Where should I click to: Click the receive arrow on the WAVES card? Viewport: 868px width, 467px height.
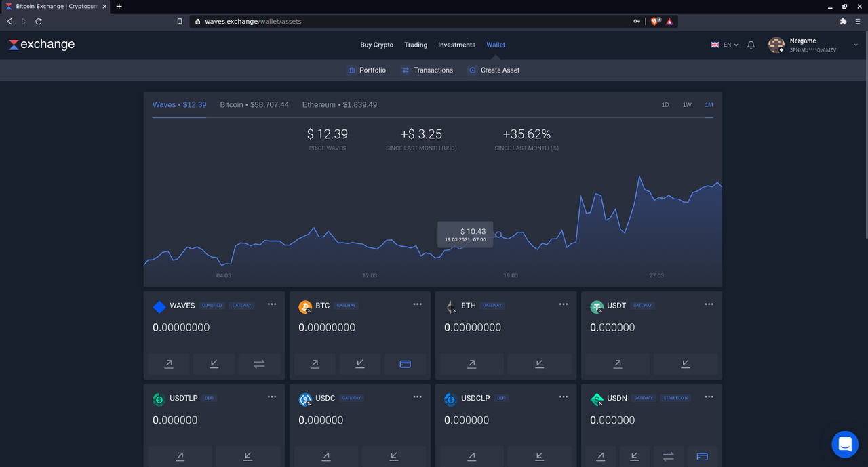[214, 364]
